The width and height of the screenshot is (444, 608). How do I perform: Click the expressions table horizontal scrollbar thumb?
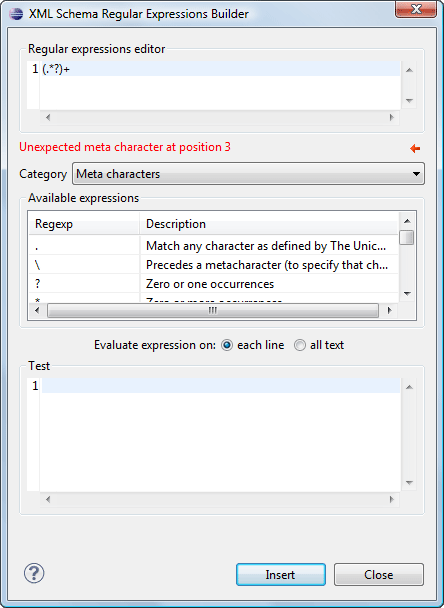[x=213, y=311]
